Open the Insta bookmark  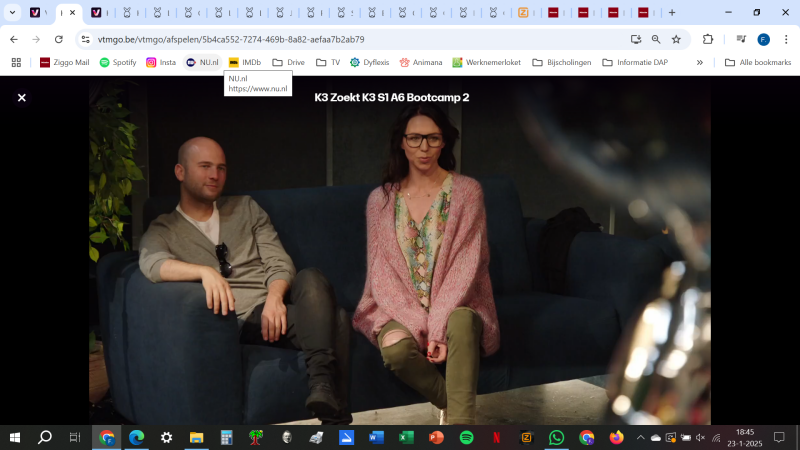[161, 62]
